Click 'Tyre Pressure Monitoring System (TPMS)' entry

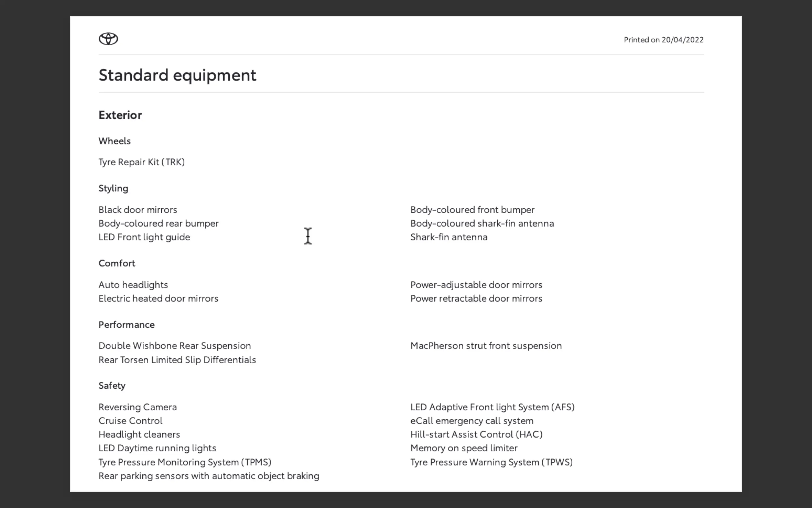click(x=185, y=462)
